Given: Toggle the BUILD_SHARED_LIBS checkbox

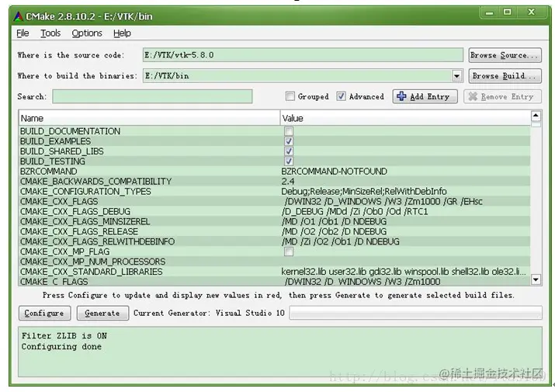Looking at the screenshot, I should click(x=289, y=151).
